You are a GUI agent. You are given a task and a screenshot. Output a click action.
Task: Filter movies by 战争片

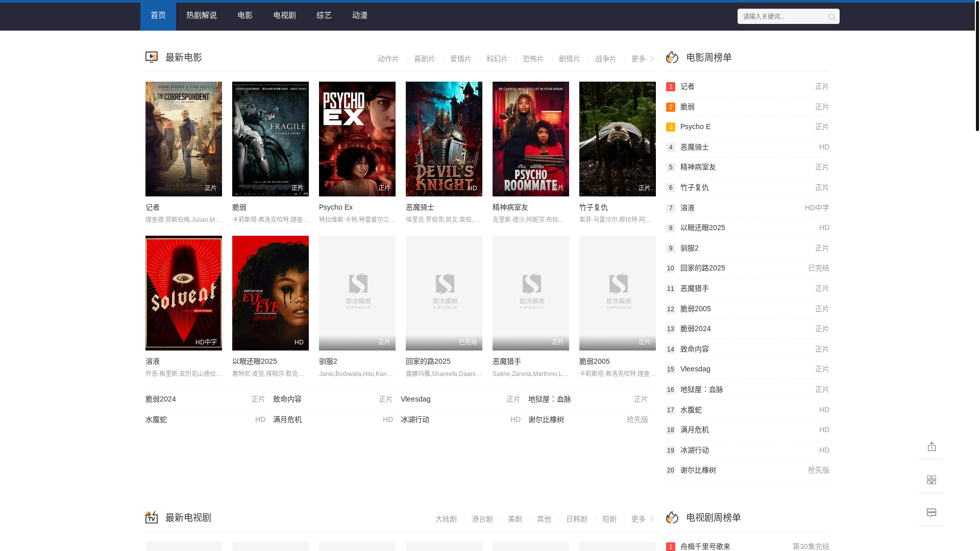pos(605,59)
